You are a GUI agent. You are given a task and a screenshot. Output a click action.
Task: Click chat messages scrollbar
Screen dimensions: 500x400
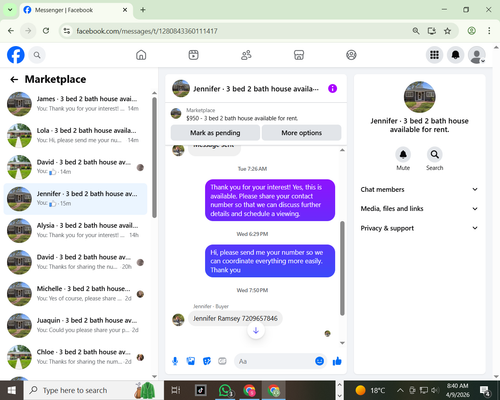click(x=342, y=268)
